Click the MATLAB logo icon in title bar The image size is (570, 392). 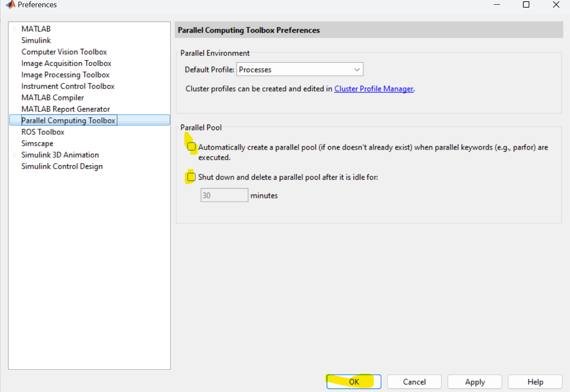tap(10, 5)
